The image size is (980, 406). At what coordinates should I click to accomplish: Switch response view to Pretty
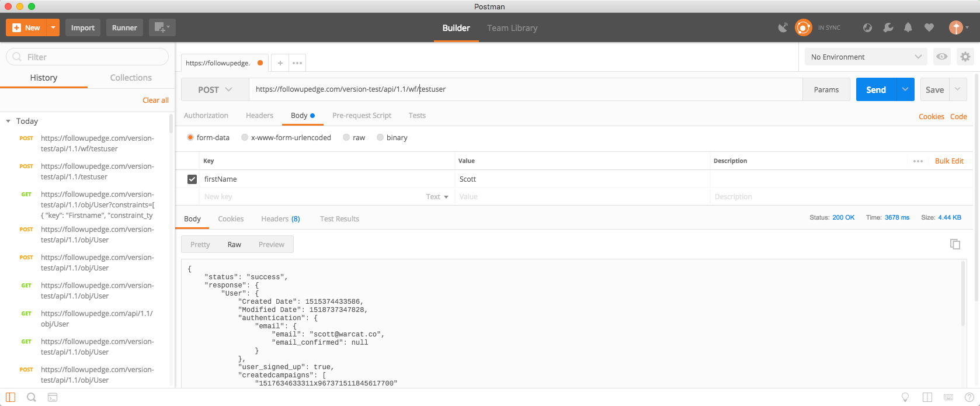click(200, 245)
